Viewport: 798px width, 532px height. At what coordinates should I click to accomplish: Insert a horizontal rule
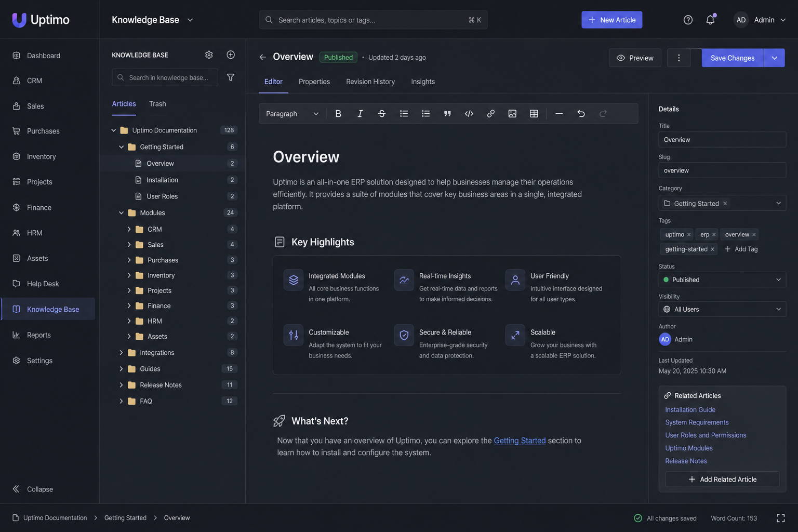click(x=559, y=114)
